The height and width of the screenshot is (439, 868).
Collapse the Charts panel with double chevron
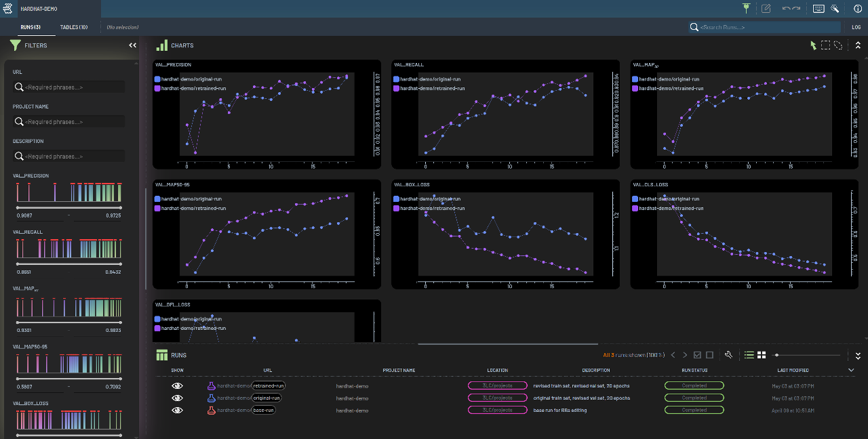coord(857,45)
